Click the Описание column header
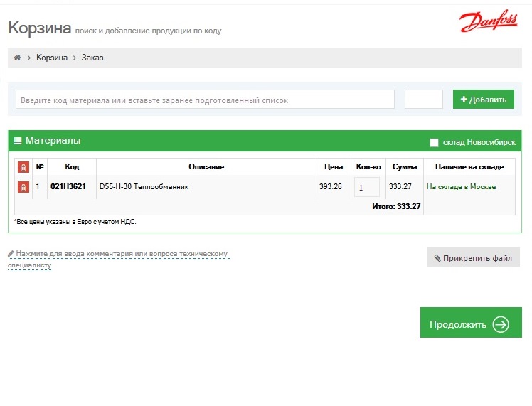Screen dimensions: 532x406 coord(206,166)
